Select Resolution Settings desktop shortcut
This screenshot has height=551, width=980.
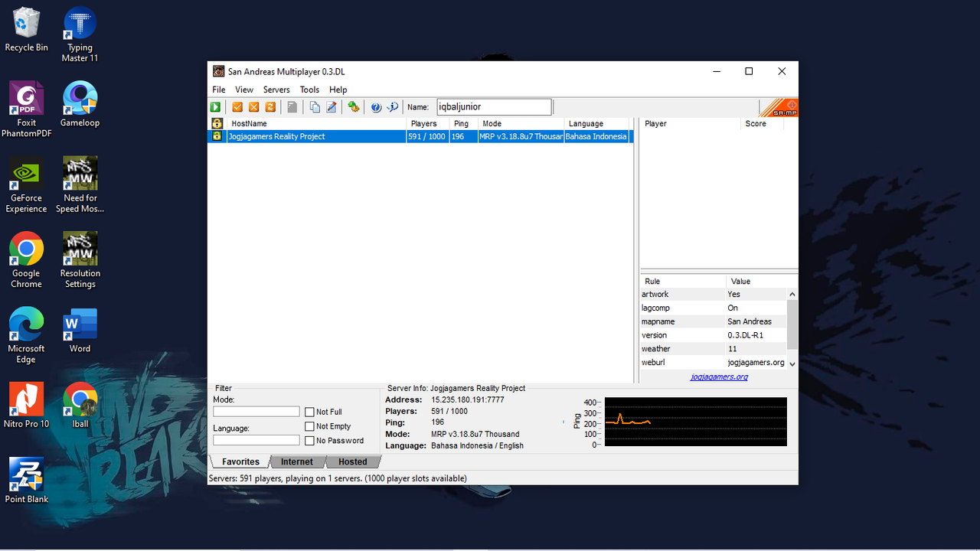pos(80,260)
